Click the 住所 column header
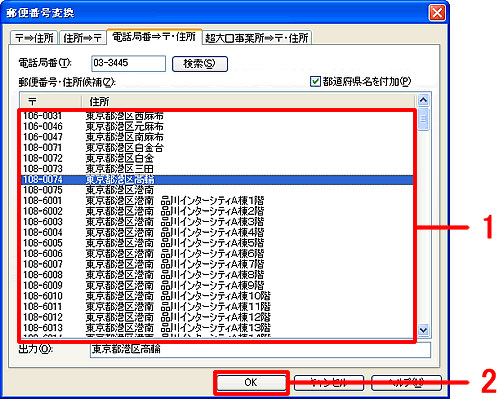Image resolution: width=500 pixels, height=399 pixels. point(249,101)
